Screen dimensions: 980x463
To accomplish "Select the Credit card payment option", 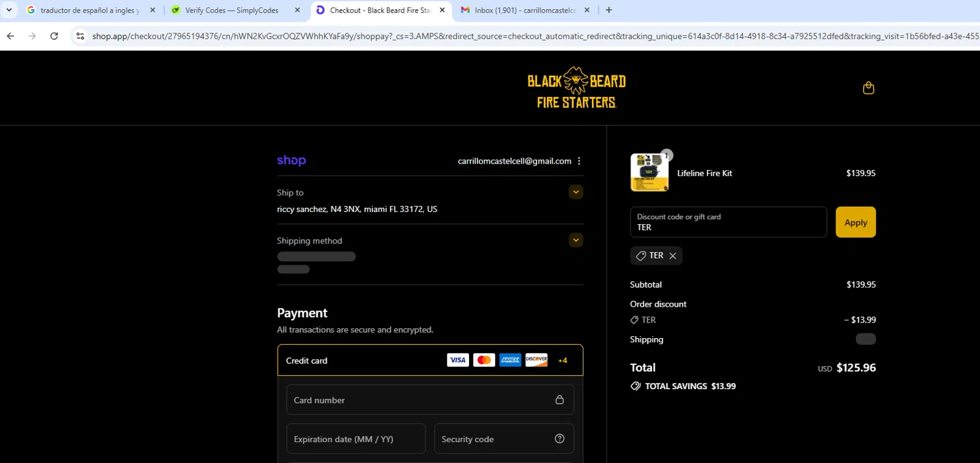I will click(x=430, y=360).
